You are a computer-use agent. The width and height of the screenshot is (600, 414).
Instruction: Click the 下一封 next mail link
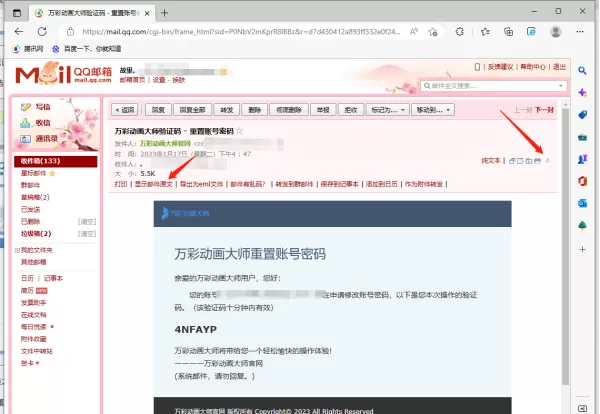point(544,110)
